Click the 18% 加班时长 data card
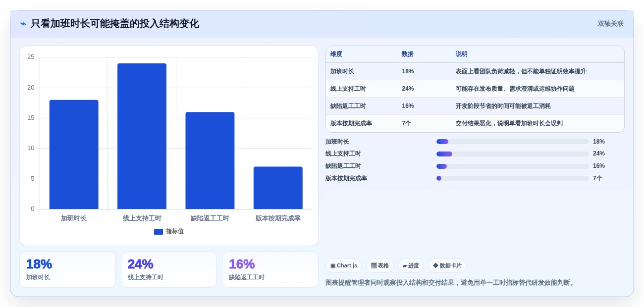The image size is (644, 307). tap(67, 269)
